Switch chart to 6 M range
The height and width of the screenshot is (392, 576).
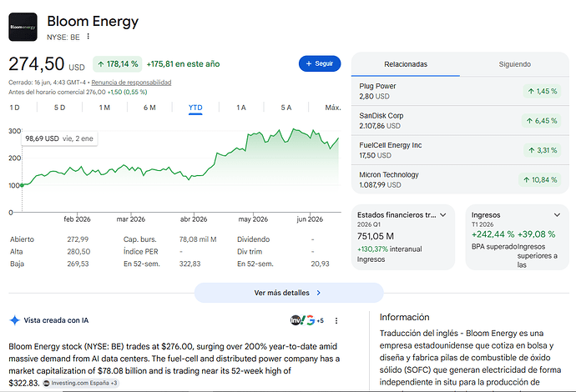pos(149,108)
